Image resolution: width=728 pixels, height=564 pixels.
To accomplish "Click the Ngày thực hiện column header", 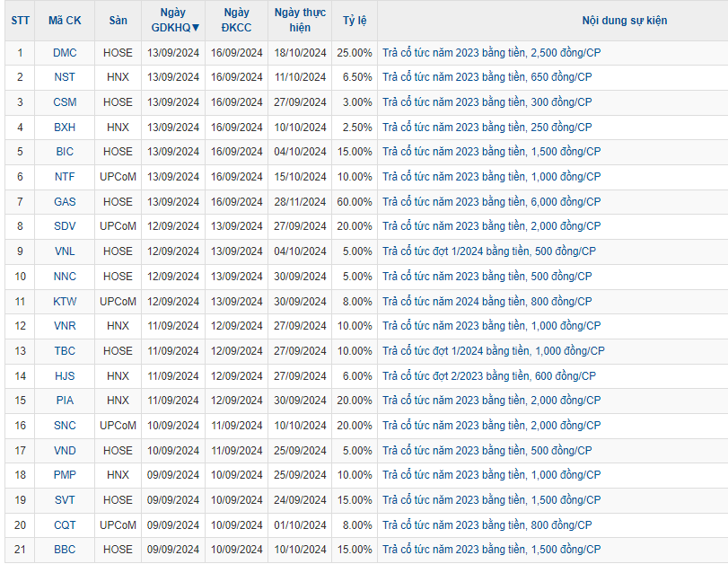I will pos(300,20).
